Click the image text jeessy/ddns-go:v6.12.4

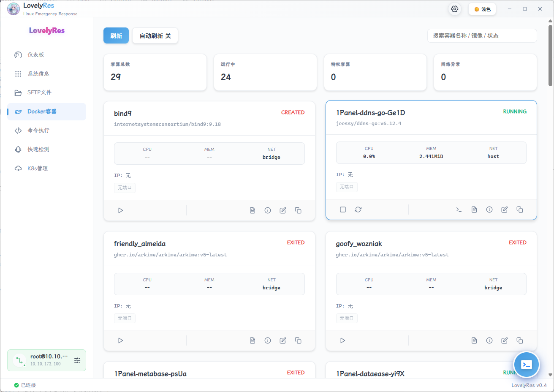pos(369,123)
